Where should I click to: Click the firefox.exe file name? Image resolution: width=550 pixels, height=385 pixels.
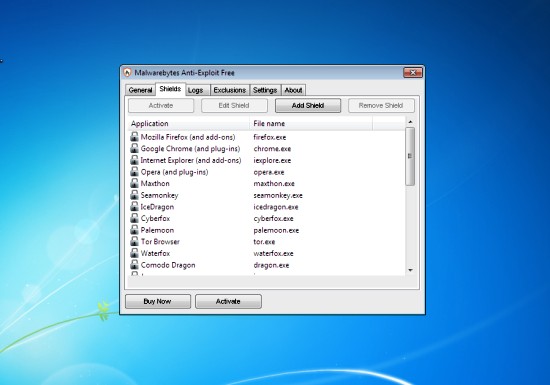tap(270, 137)
